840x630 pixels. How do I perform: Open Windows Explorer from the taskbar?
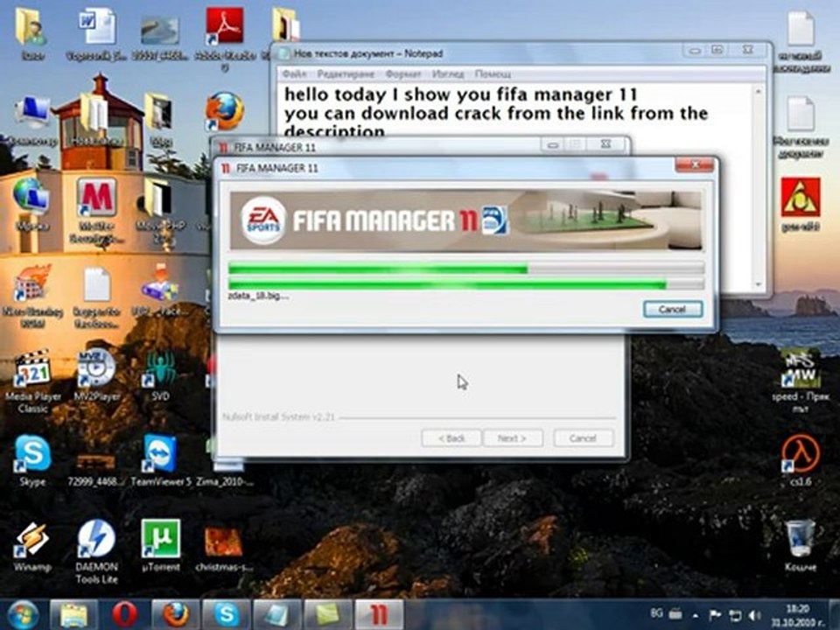coord(73,615)
